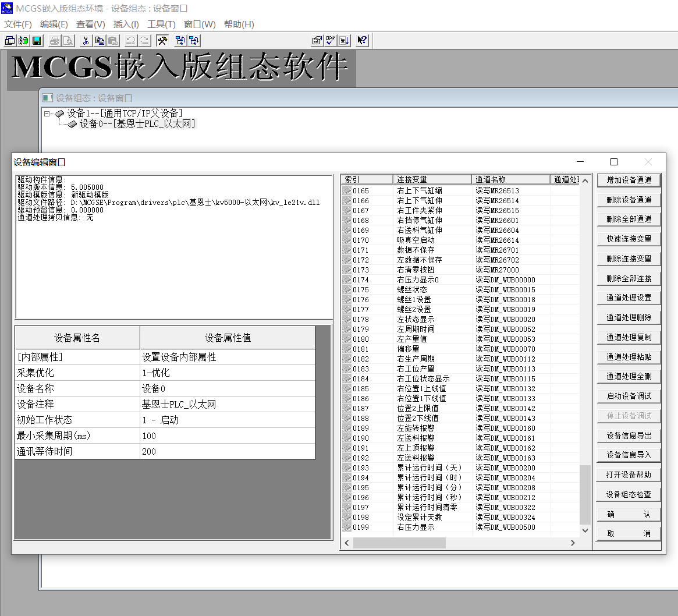Click the horizontal scrollbar right arrow in channel list
678x616 pixels.
point(573,543)
